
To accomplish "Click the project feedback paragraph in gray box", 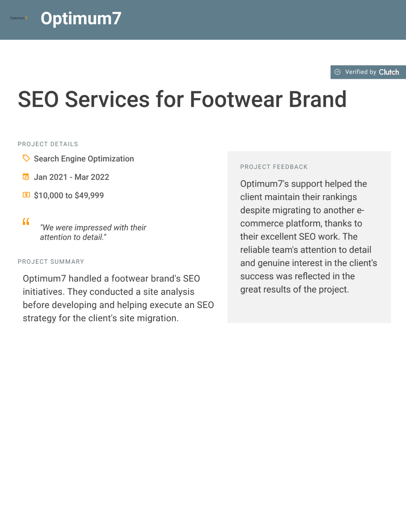I will [309, 237].
